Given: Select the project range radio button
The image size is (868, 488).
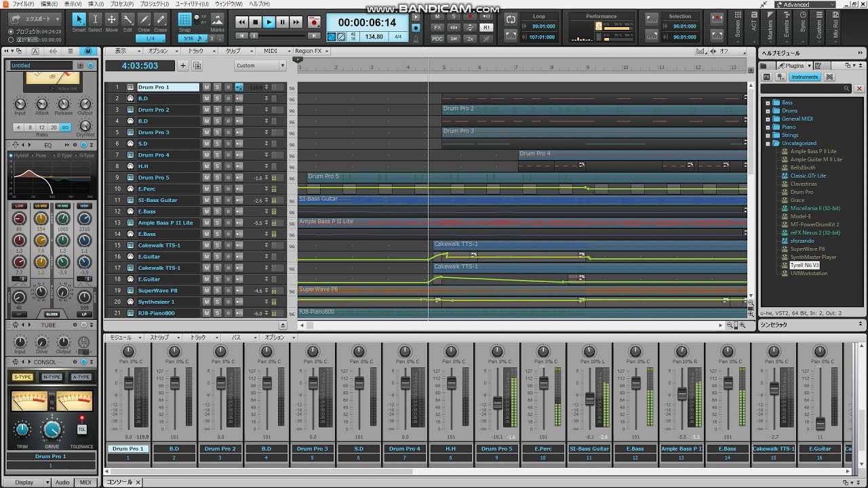Looking at the screenshot, I should click(x=11, y=32).
